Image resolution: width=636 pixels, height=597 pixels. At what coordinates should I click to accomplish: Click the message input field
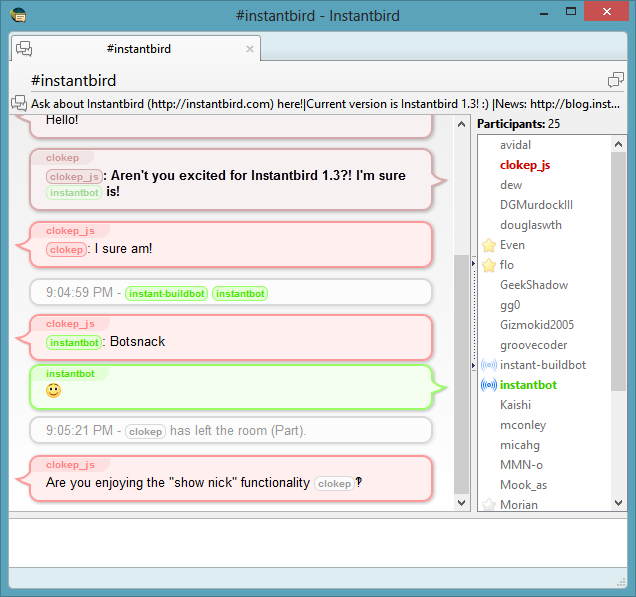318,543
